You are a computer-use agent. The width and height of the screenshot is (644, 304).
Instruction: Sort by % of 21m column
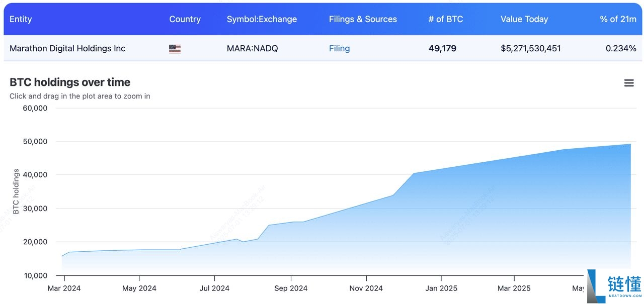point(618,19)
